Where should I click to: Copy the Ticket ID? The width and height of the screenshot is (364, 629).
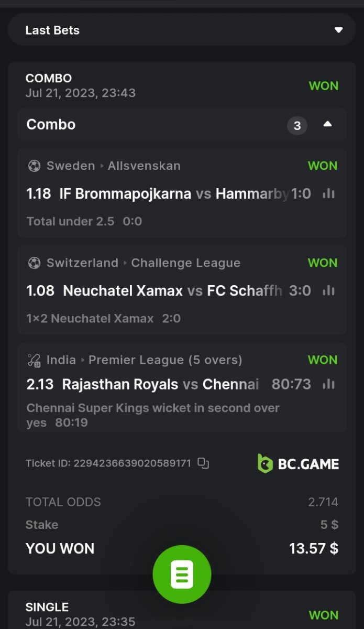203,463
